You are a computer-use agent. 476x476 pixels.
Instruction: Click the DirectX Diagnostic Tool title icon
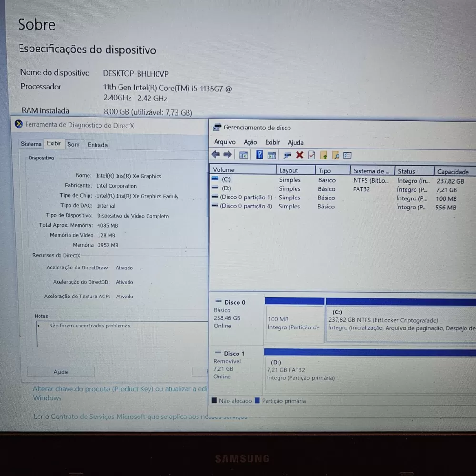tap(19, 124)
